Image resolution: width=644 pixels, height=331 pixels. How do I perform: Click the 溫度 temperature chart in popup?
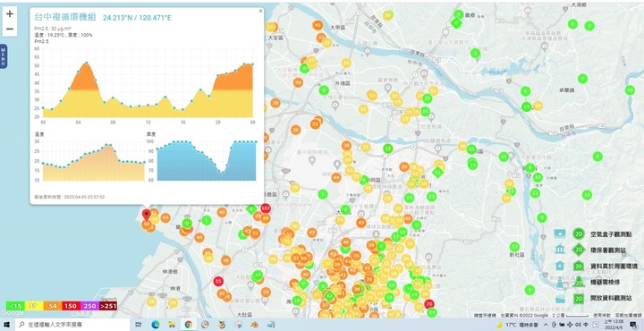coord(94,160)
